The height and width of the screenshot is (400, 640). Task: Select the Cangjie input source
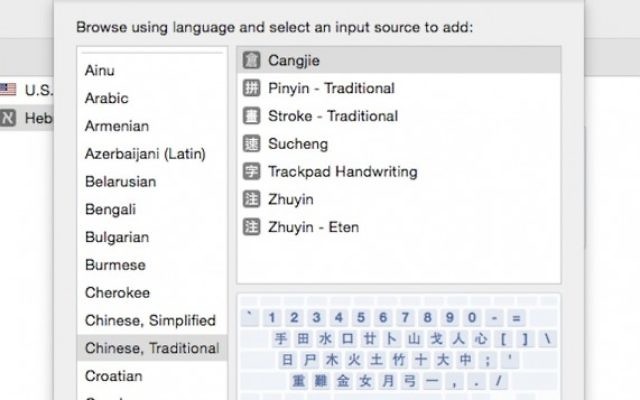click(399, 60)
